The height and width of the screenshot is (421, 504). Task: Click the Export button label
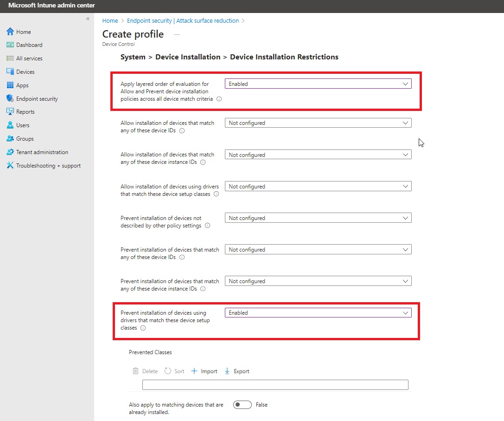[x=242, y=371]
